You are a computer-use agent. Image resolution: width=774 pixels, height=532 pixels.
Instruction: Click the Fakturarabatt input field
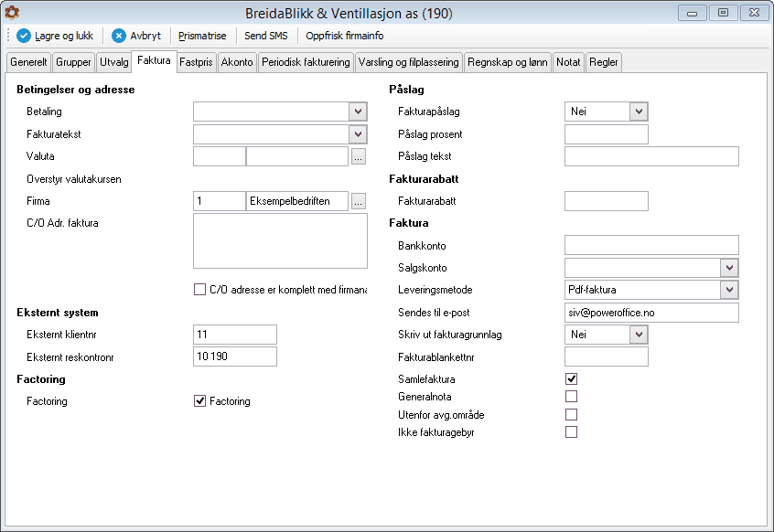[x=607, y=201]
